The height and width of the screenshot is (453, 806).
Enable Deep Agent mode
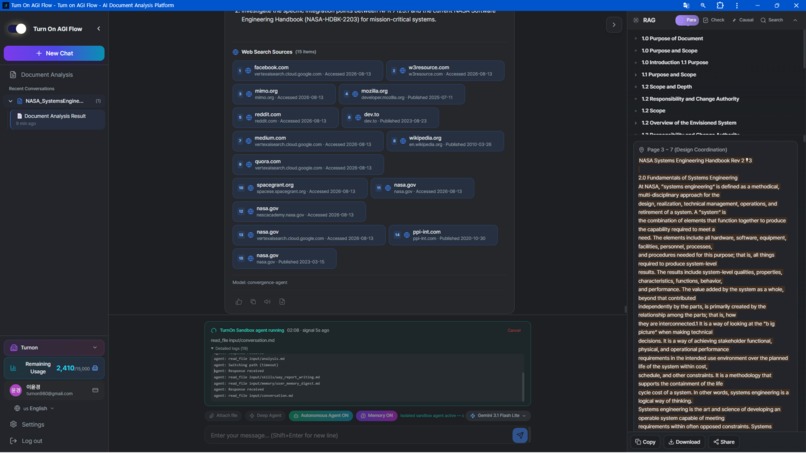tap(265, 415)
